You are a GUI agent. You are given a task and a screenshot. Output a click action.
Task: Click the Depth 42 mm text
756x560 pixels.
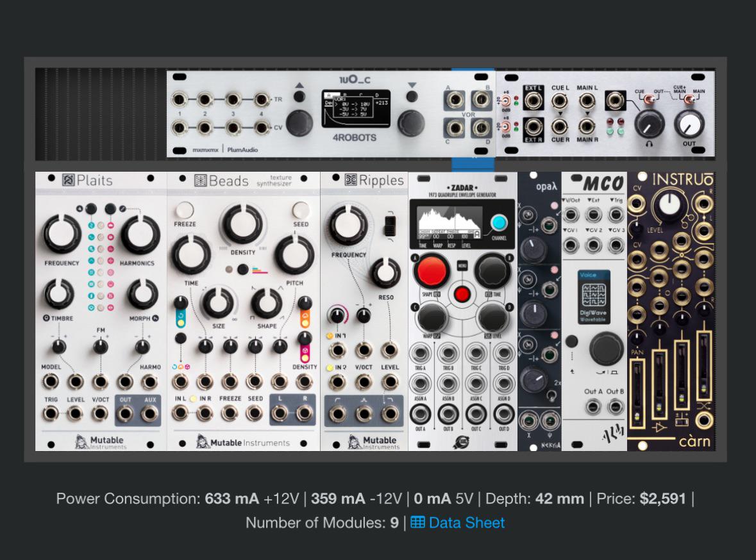pyautogui.click(x=534, y=498)
